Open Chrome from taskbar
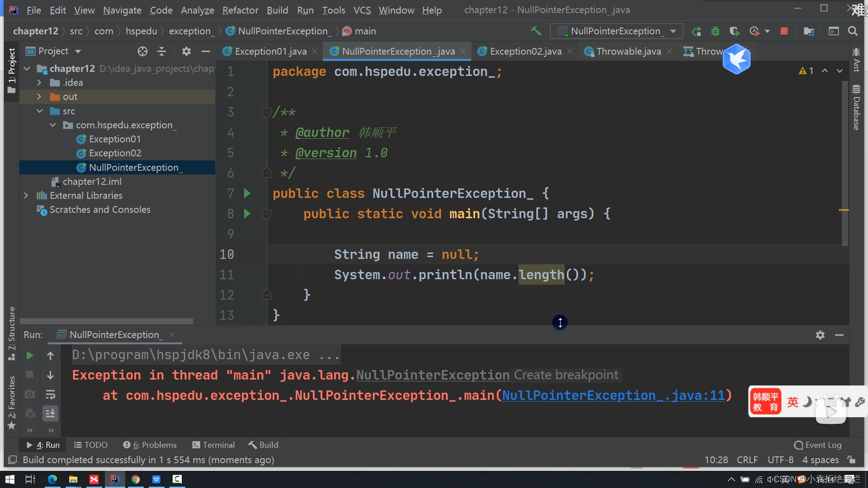The height and width of the screenshot is (488, 868). pyautogui.click(x=136, y=479)
